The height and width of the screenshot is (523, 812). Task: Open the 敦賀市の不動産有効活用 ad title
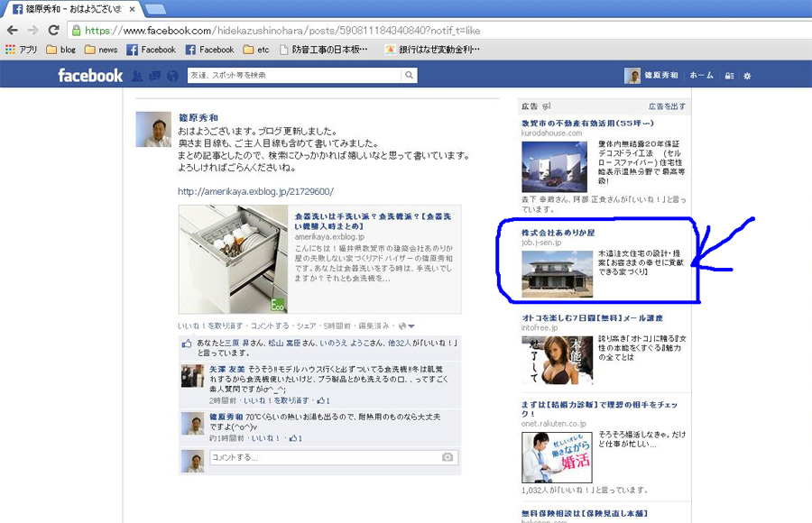click(587, 124)
